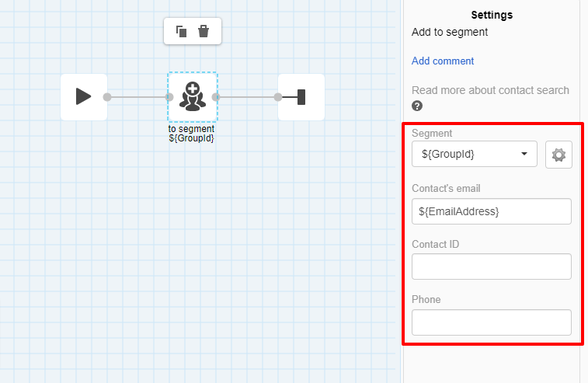
Task: Click the Settings panel heading
Action: click(x=492, y=15)
